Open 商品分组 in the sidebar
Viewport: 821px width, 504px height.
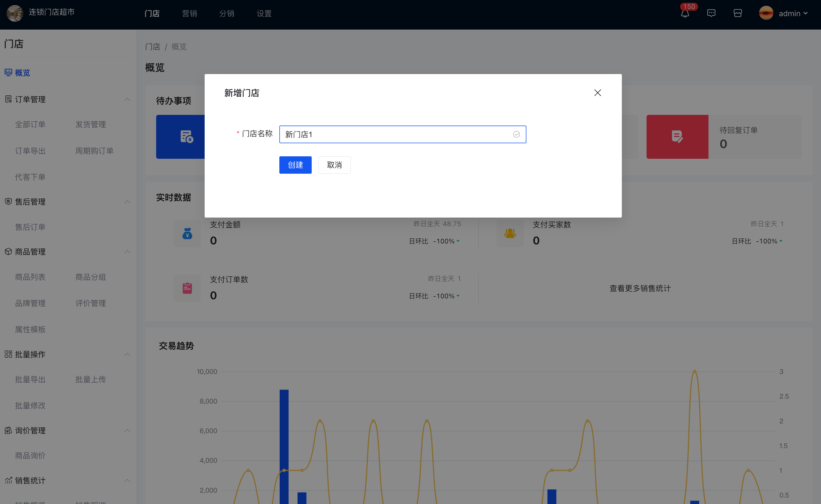tap(90, 277)
